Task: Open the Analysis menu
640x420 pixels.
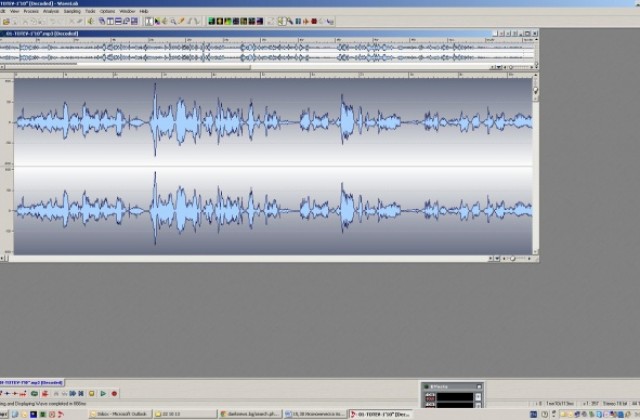Action: 50,11
